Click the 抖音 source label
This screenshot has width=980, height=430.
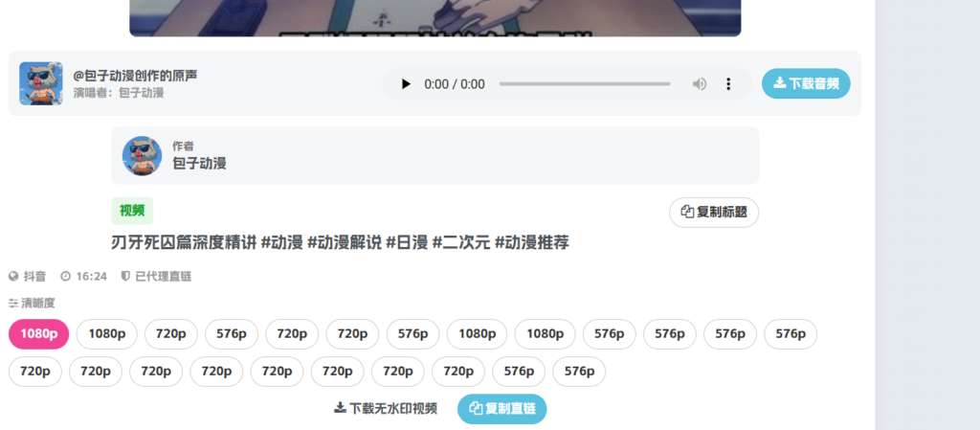coord(28,276)
